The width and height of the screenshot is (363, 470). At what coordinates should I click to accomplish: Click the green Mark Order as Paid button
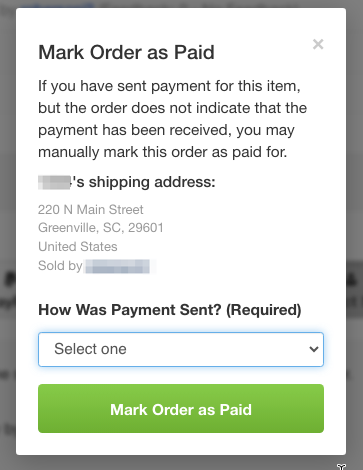(x=181, y=408)
